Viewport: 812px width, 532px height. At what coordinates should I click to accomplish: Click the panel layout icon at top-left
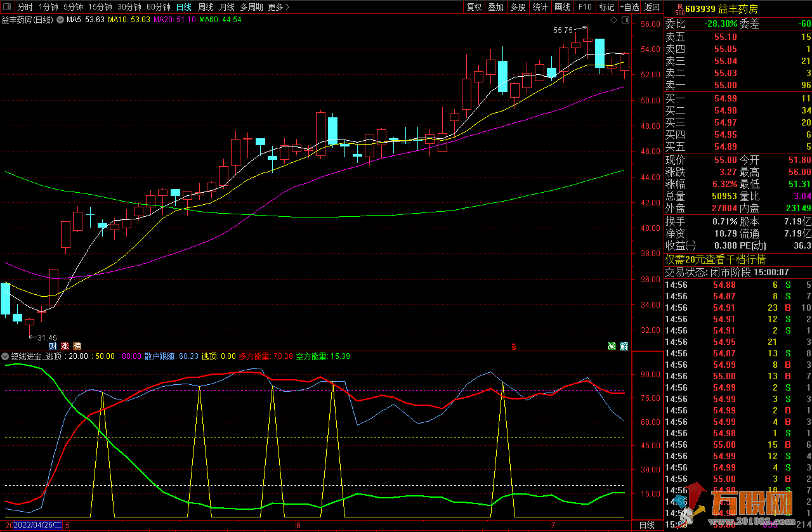coord(8,7)
